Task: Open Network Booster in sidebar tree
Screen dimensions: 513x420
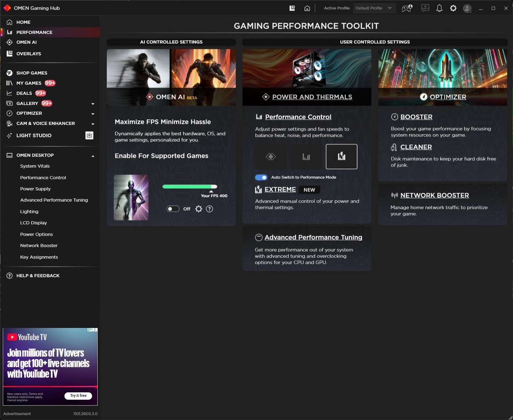Action: (x=39, y=246)
